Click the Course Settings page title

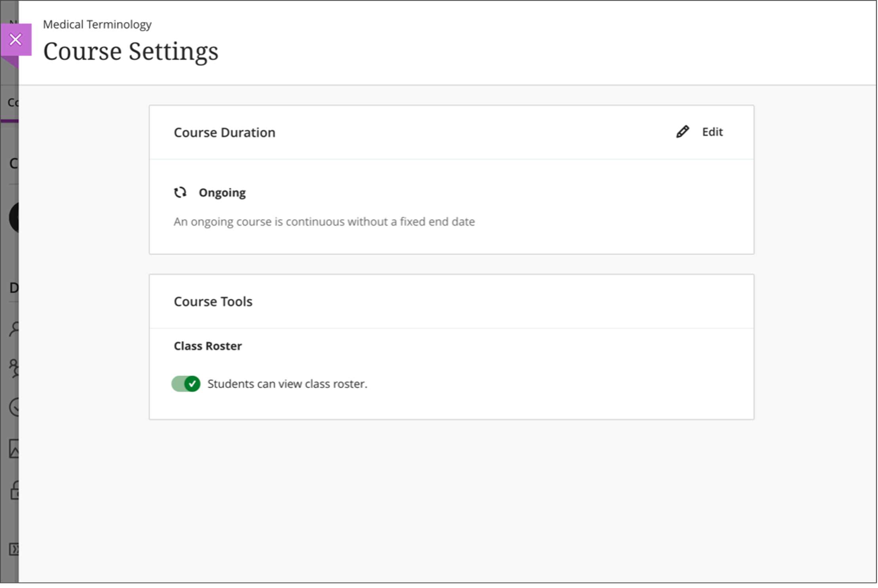[131, 51]
